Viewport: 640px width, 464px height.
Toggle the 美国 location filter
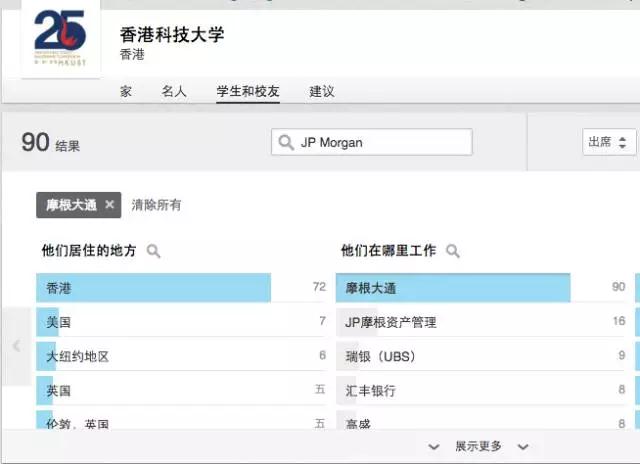point(58,322)
